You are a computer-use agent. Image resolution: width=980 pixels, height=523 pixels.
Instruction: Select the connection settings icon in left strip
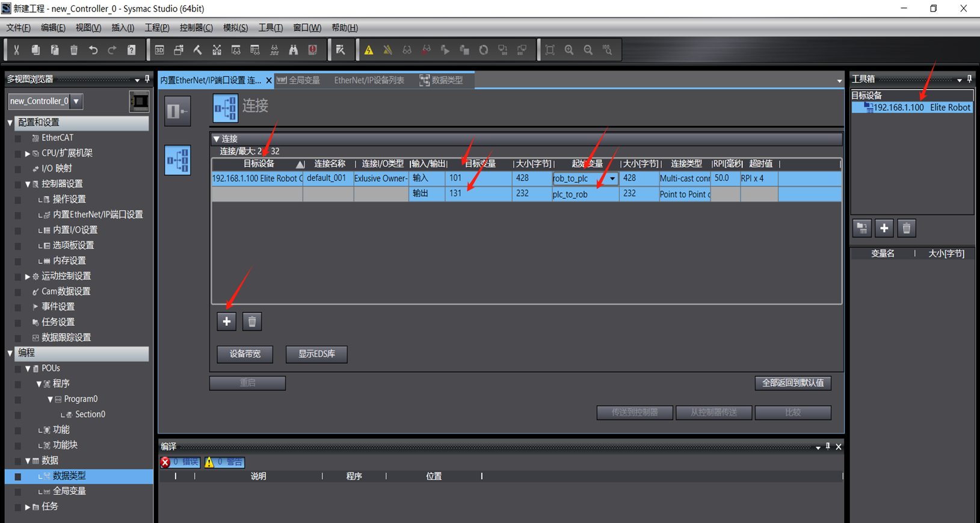tap(177, 161)
